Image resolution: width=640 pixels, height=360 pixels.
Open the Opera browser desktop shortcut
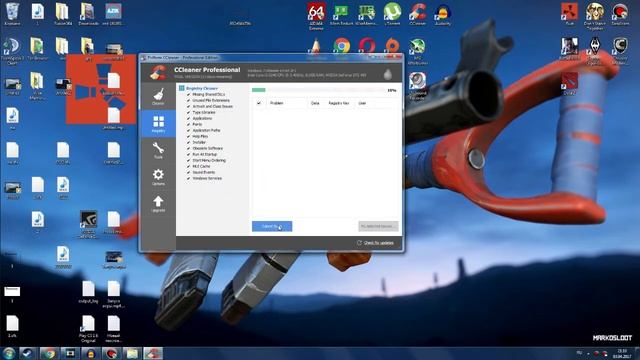click(x=367, y=46)
